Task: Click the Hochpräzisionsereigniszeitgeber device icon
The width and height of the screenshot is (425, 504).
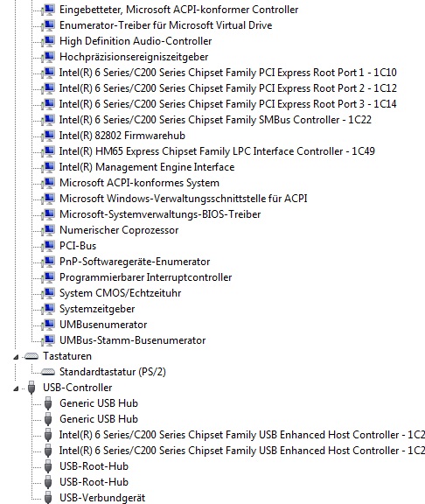Action: tap(48, 57)
